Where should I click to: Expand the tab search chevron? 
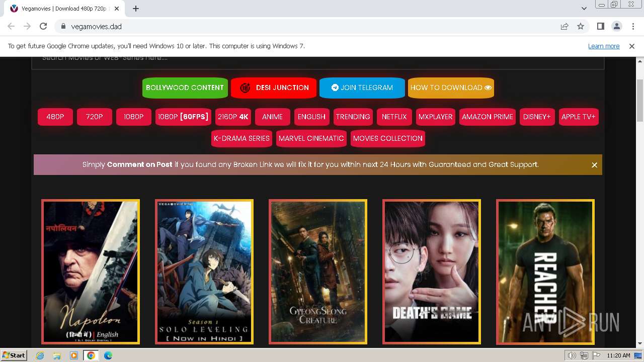click(584, 9)
